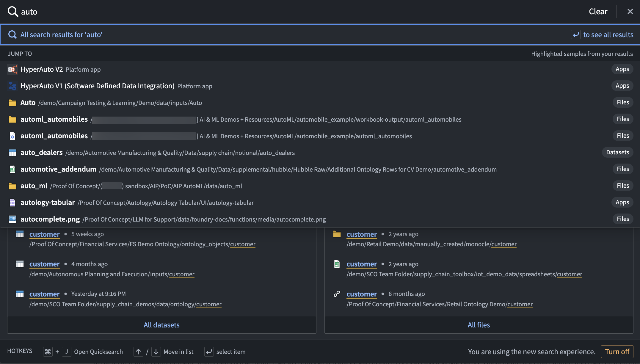
Task: Open All files results
Action: (479, 325)
